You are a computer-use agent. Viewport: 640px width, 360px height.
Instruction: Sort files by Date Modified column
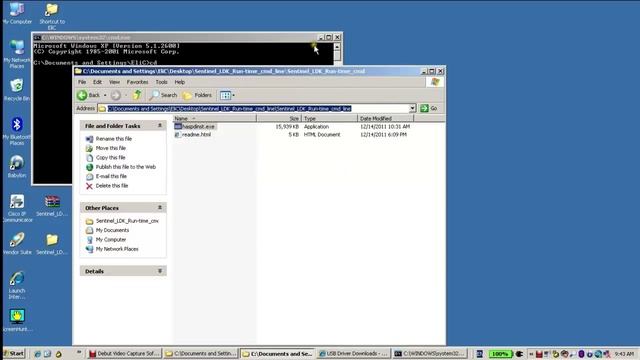point(386,118)
